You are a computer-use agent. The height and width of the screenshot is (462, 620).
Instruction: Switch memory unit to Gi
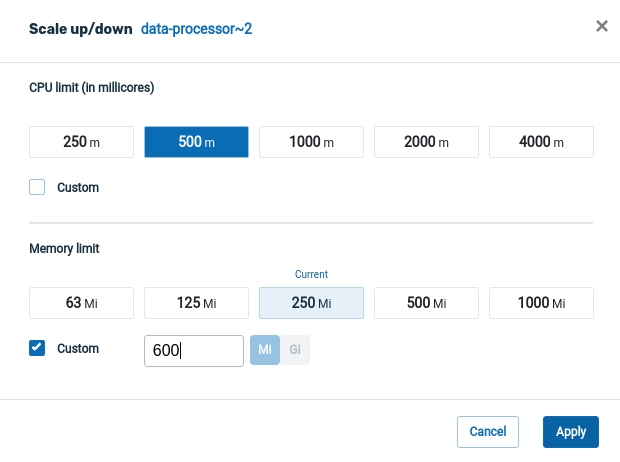[295, 350]
